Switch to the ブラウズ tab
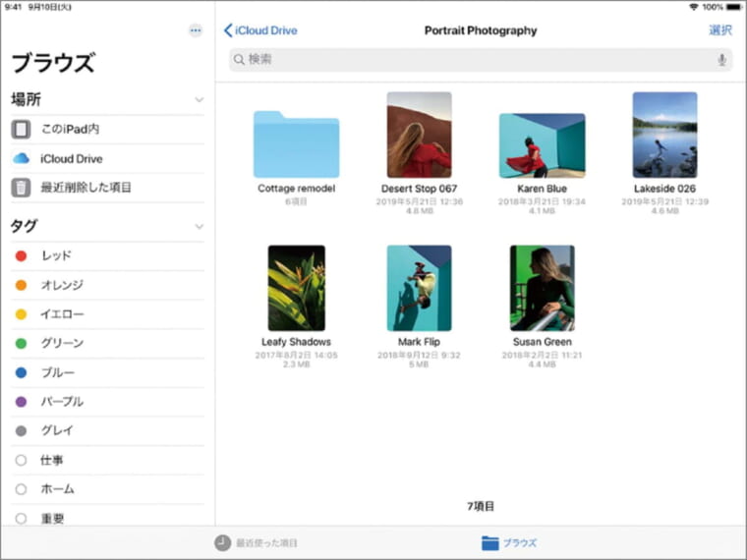The width and height of the screenshot is (747, 560). click(x=508, y=542)
